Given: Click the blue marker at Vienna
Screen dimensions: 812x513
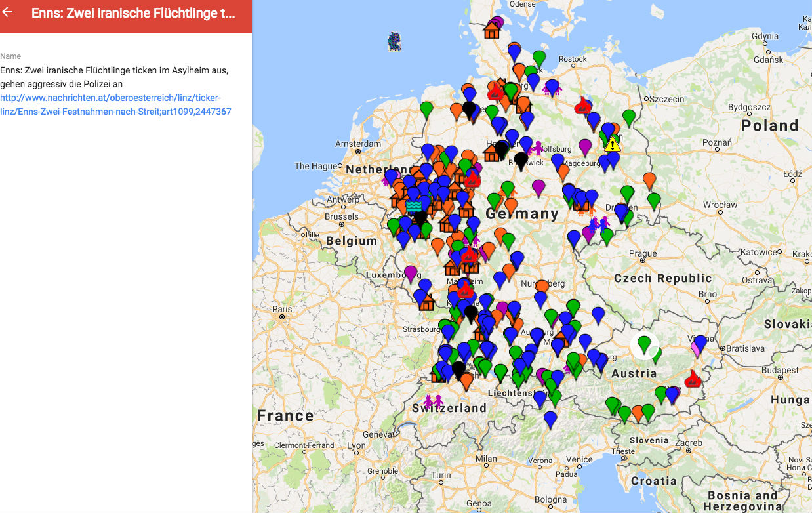Looking at the screenshot, I should pyautogui.click(x=700, y=342).
